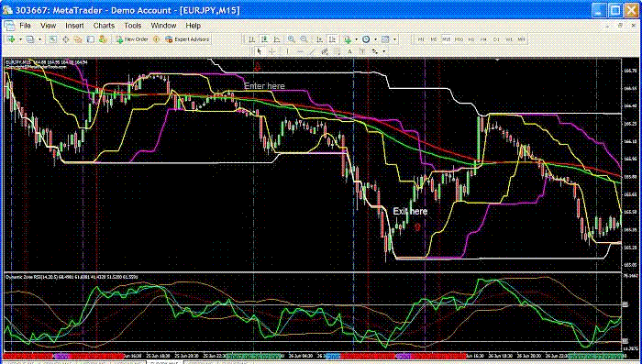Viewport: 642px width, 364px height.
Task: Open the Indicators list icon
Action: point(348,39)
